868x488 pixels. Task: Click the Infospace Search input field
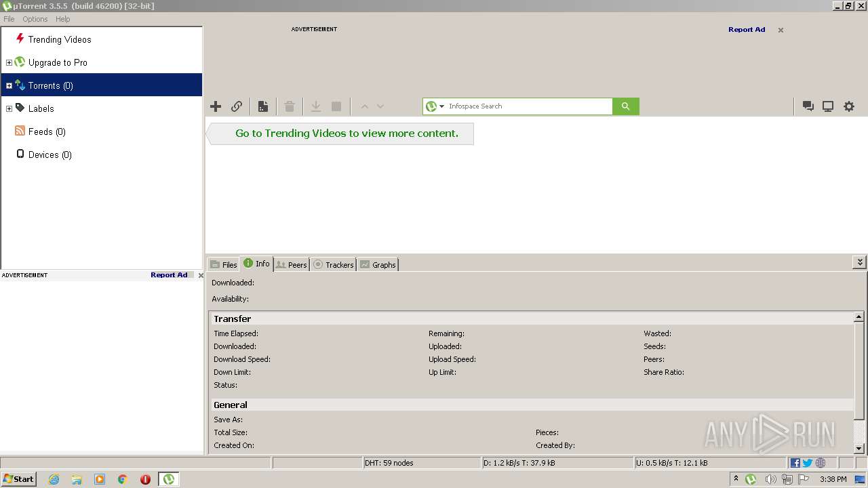point(529,106)
